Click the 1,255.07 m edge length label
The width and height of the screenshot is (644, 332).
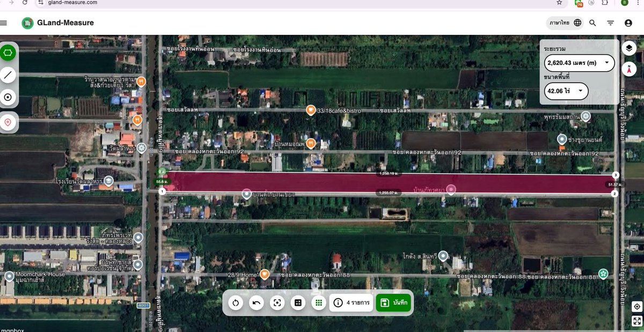[388, 192]
